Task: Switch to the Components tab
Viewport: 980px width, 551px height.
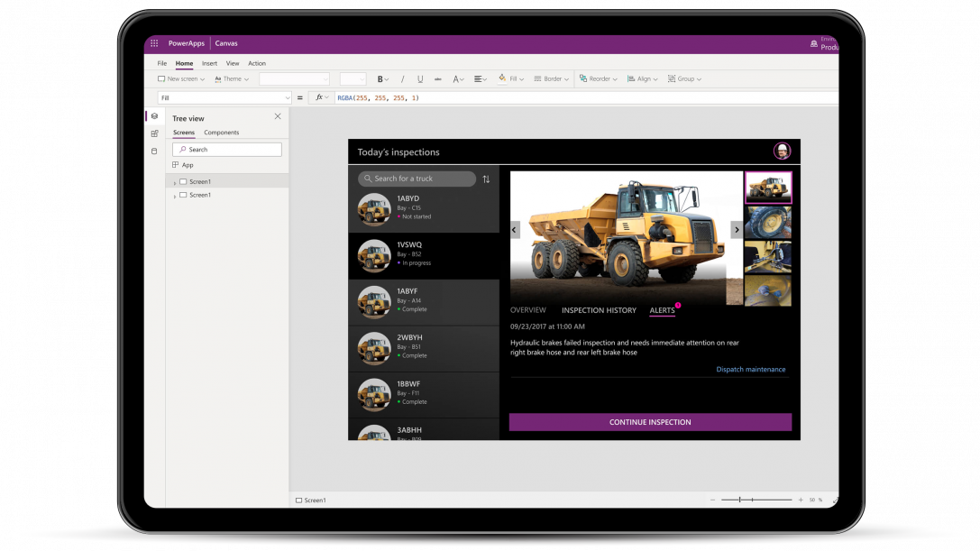Action: pos(222,133)
